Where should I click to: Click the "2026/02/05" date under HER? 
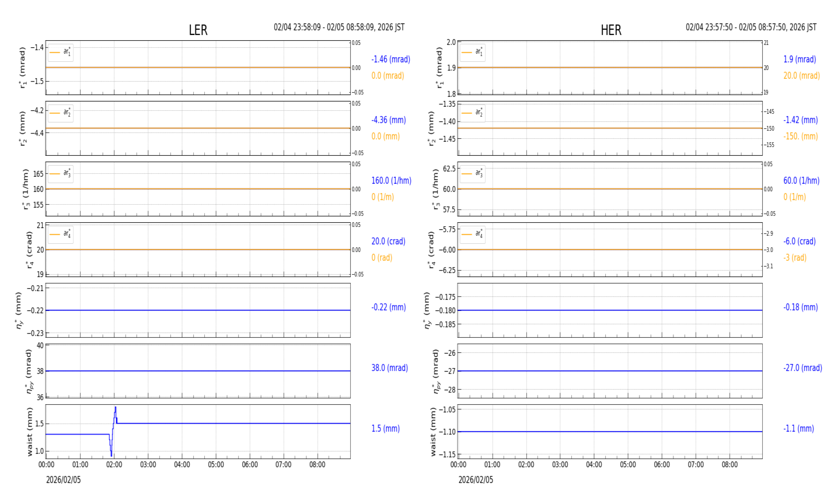click(x=476, y=480)
